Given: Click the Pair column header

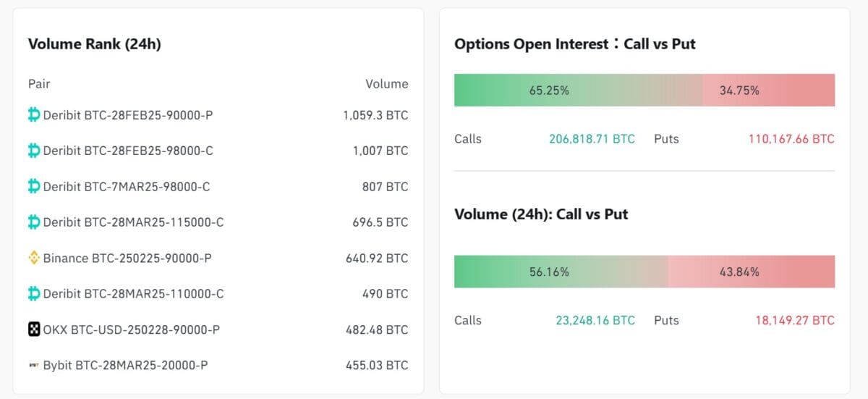Looking at the screenshot, I should [x=39, y=84].
